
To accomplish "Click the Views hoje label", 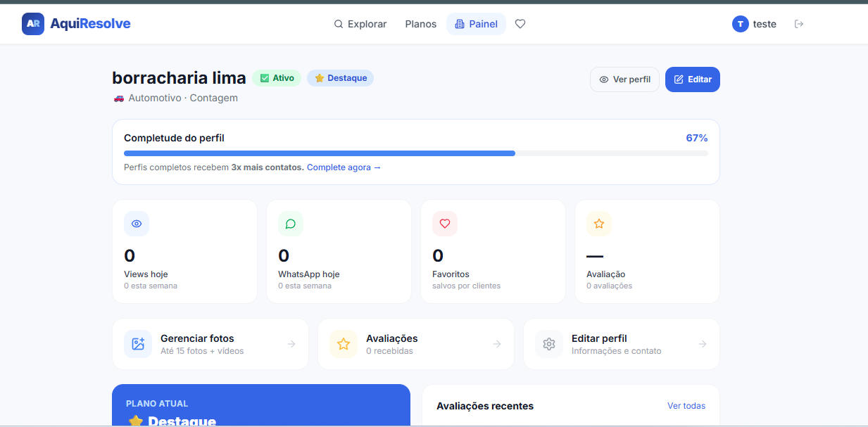I will (146, 274).
